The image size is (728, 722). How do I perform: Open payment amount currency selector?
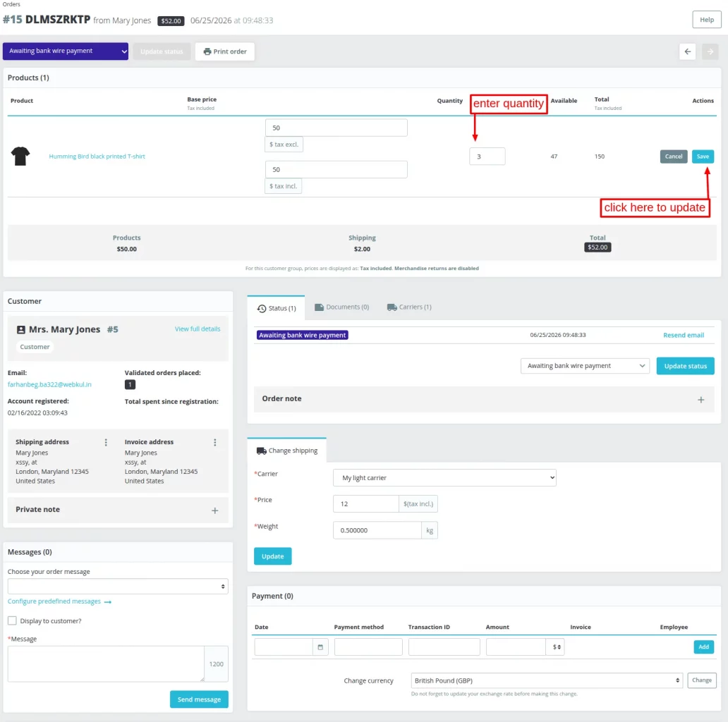click(x=555, y=647)
